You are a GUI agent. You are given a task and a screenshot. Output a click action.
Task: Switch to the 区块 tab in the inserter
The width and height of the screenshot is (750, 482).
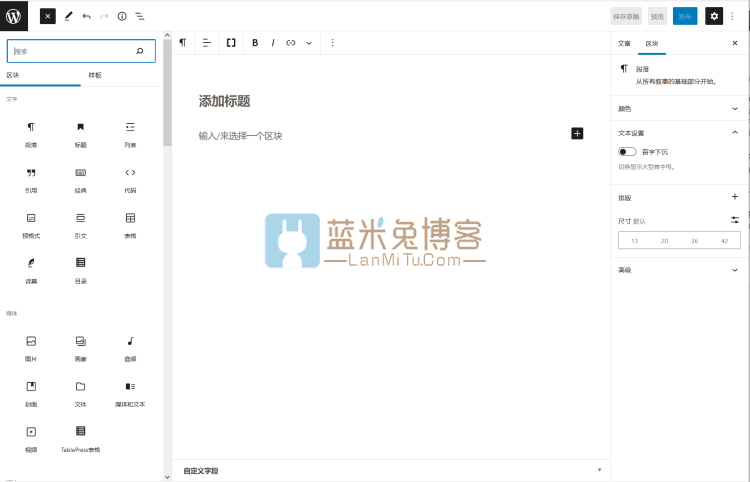[40, 75]
